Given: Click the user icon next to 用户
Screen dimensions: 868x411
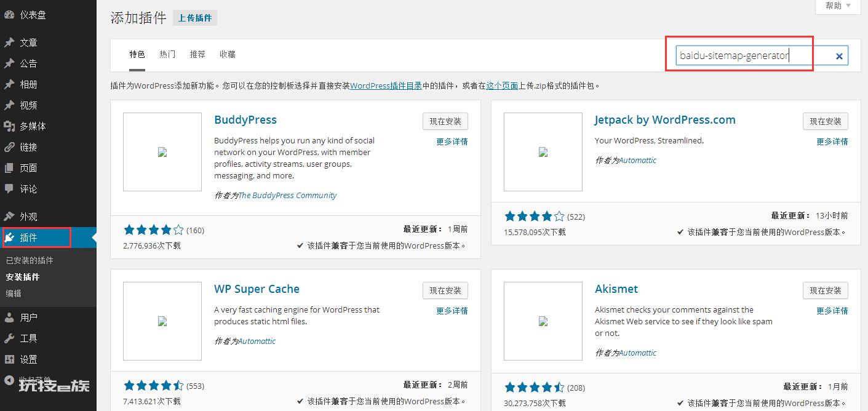Looking at the screenshot, I should 9,317.
